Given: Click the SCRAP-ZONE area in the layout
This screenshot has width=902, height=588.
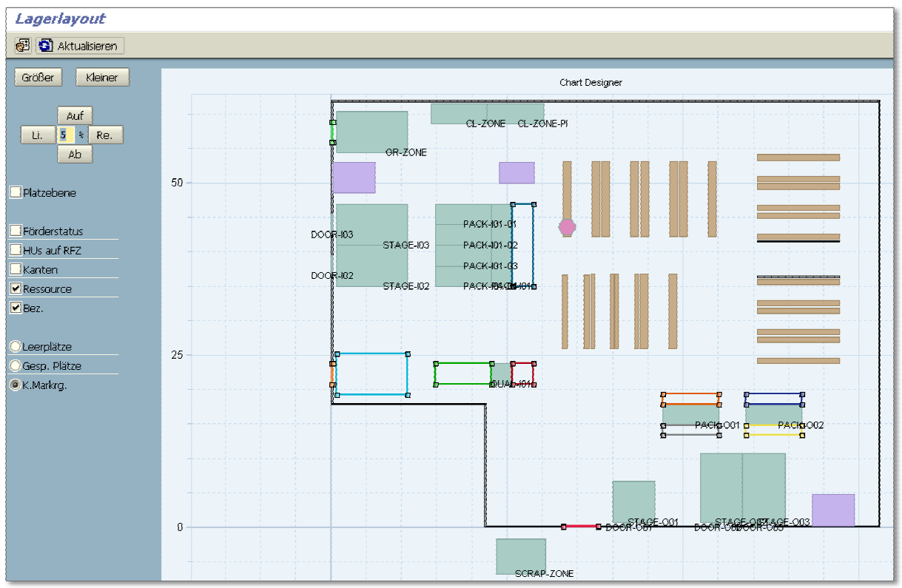Looking at the screenshot, I should pos(521,555).
